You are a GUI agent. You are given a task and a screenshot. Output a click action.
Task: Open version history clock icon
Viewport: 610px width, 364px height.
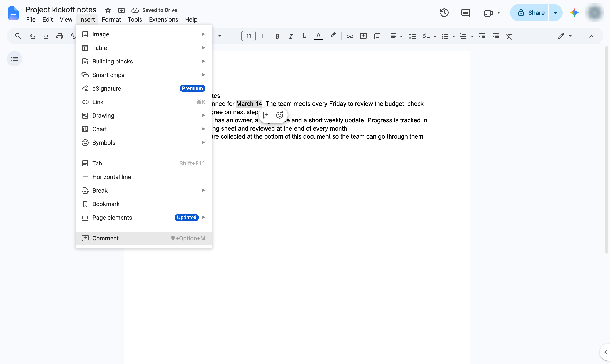tap(444, 13)
